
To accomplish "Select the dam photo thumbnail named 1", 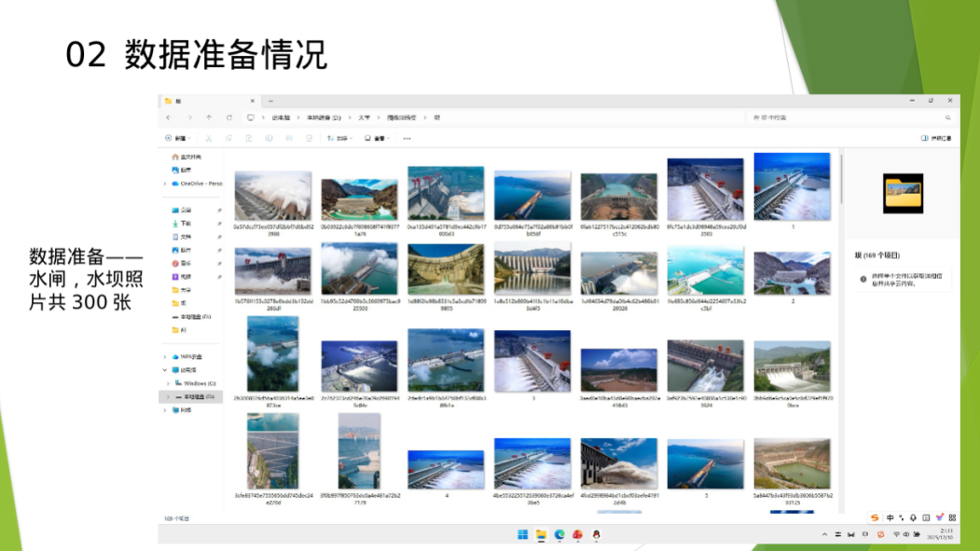I will 792,187.
